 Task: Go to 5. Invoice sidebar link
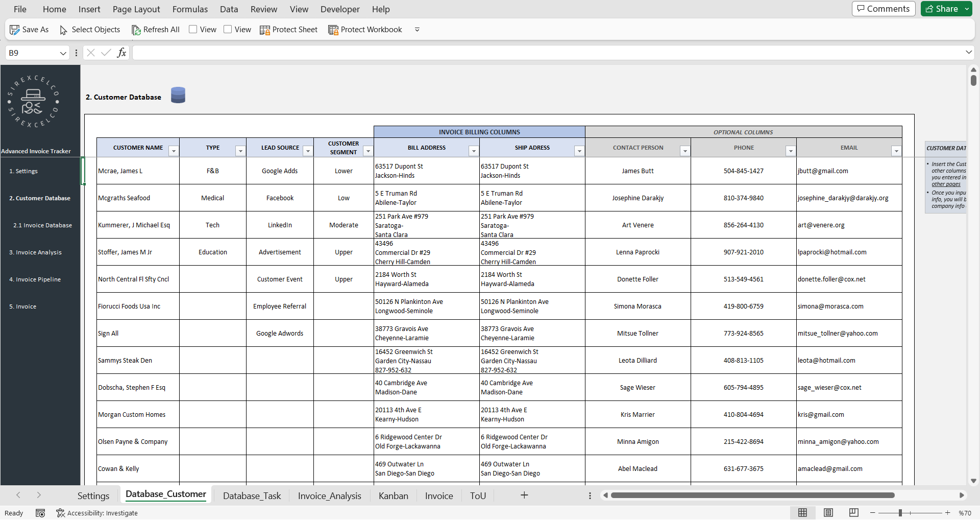[22, 306]
